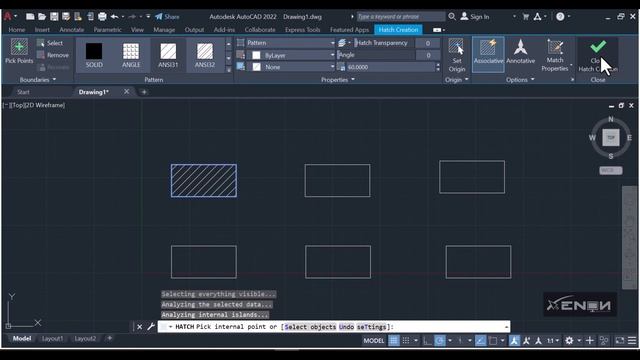The image size is (640, 360).
Task: Click the Pick Points hatch boundary tool
Action: click(x=19, y=51)
